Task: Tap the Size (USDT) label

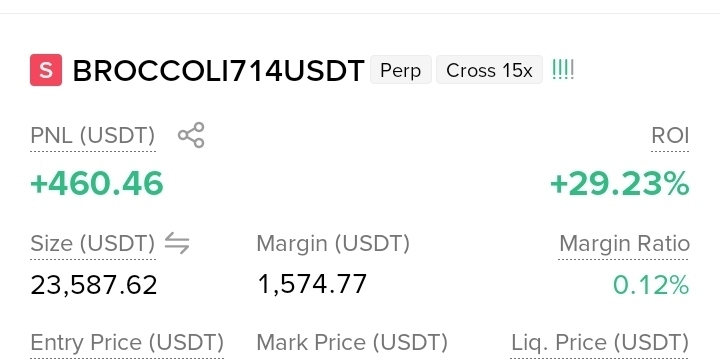Action: pyautogui.click(x=93, y=243)
